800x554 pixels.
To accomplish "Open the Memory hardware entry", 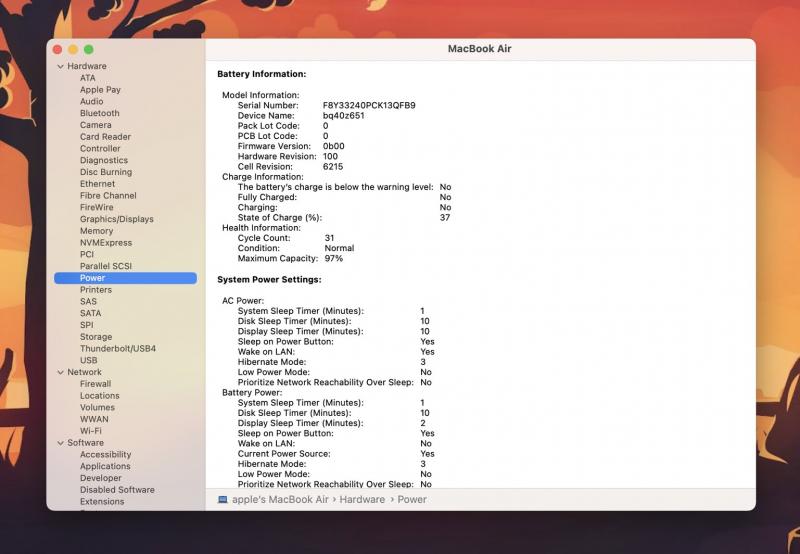I will (96, 231).
